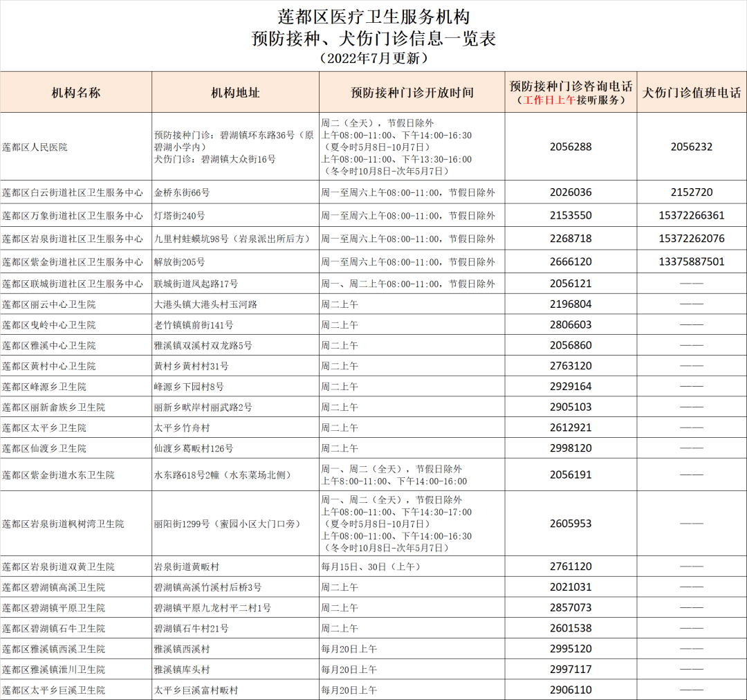The height and width of the screenshot is (700, 747).
Task: Select 莲都区碧湖镇石牛卫生院 row name
Action: [53, 629]
